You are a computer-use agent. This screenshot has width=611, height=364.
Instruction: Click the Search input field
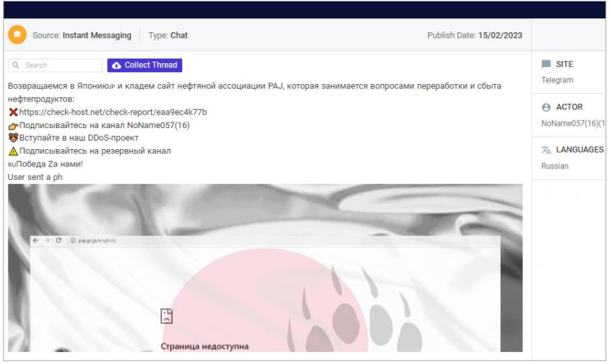pyautogui.click(x=55, y=65)
